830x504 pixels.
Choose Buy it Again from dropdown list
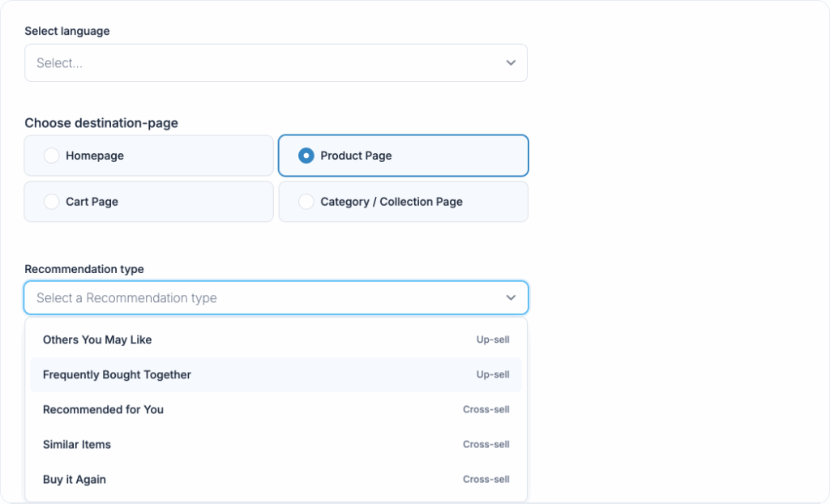click(75, 480)
